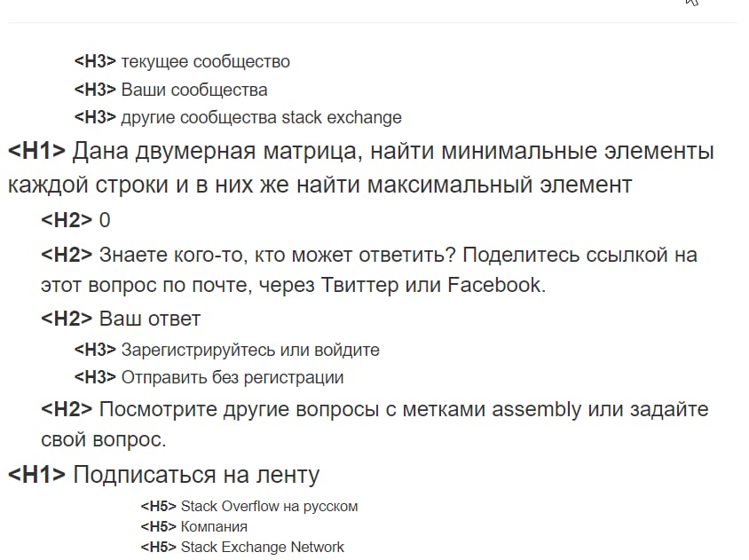This screenshot has height=560, width=749.
Task: Jump to the 'Ваш ответ' heading
Action: pos(149,319)
